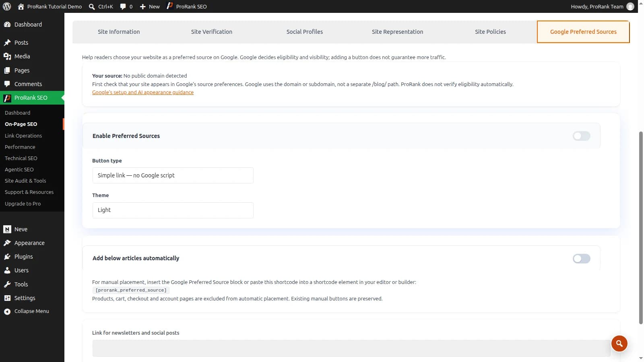Open the comments bubble icon in admin bar
The width and height of the screenshot is (644, 362).
pos(123,6)
